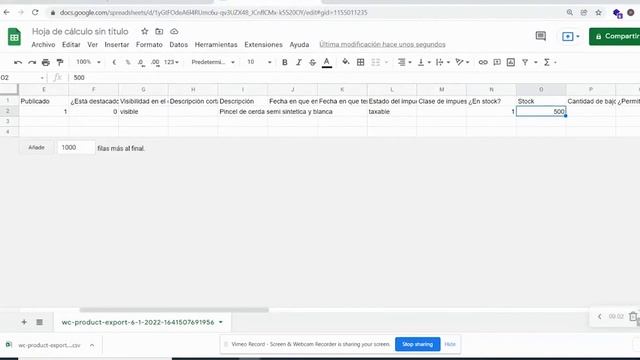This screenshot has height=360, width=640.
Task: Open the downloaded wc-product-export csv file
Action: pos(49,345)
